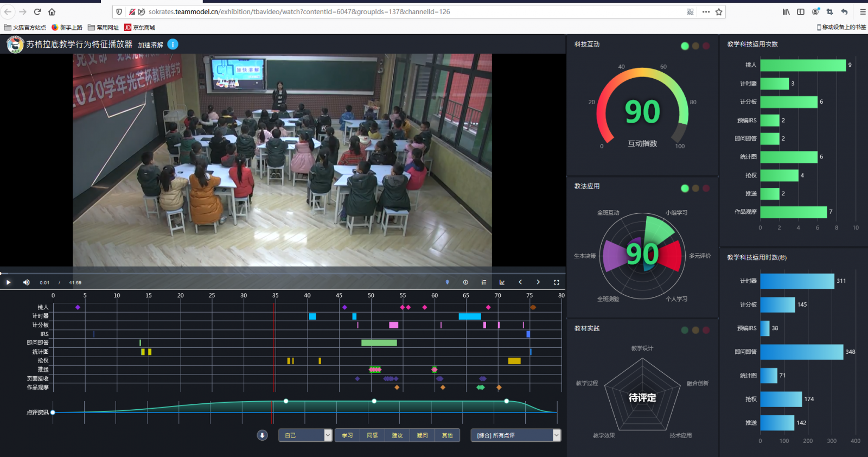Go to previous marker with left chevron
This screenshot has width=868, height=457.
(x=520, y=282)
